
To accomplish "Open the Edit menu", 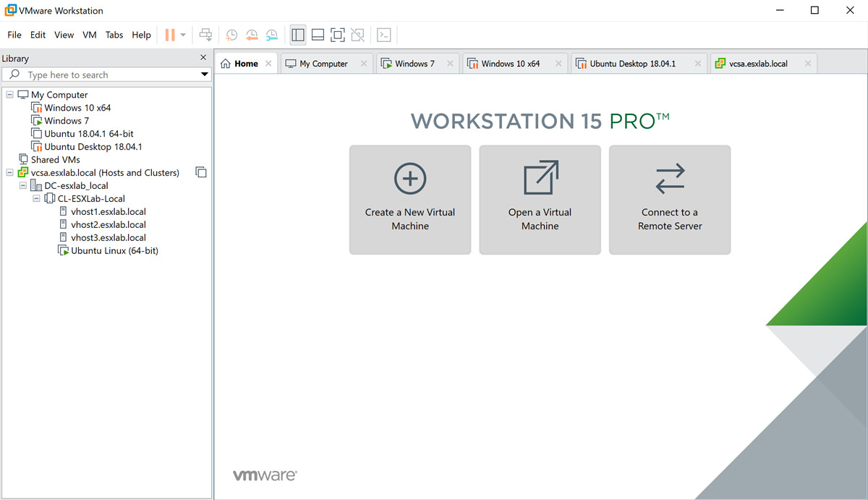I will tap(38, 35).
